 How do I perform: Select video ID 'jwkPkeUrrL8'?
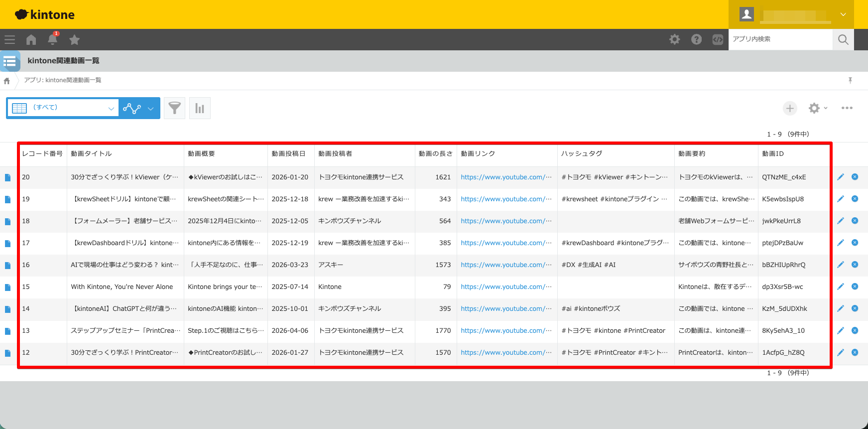coord(781,221)
